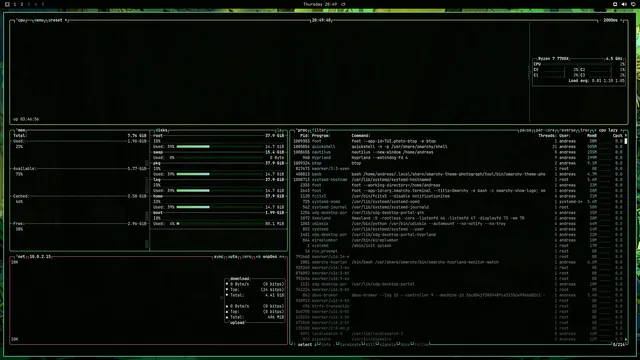Toggle the mem box title
Viewport: 640px width, 360px height.
[21, 130]
